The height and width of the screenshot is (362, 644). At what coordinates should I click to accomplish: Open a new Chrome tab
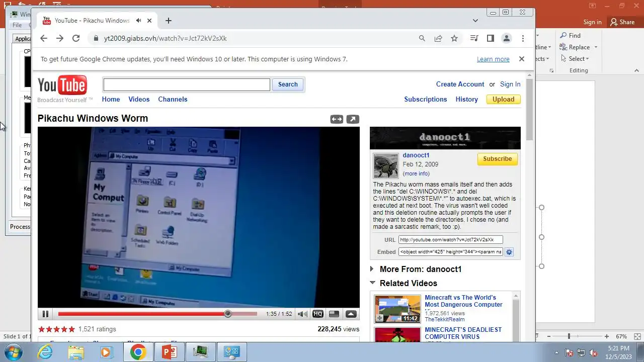[169, 21]
